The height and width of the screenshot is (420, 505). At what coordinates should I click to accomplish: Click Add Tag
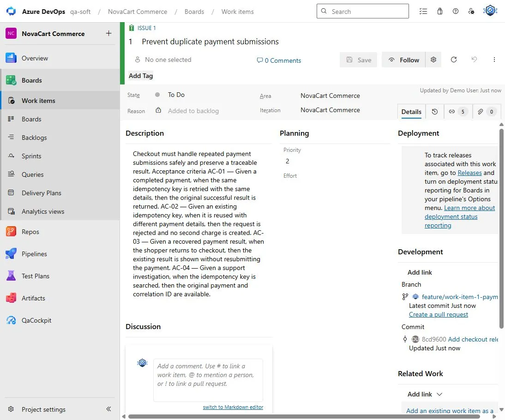click(141, 76)
